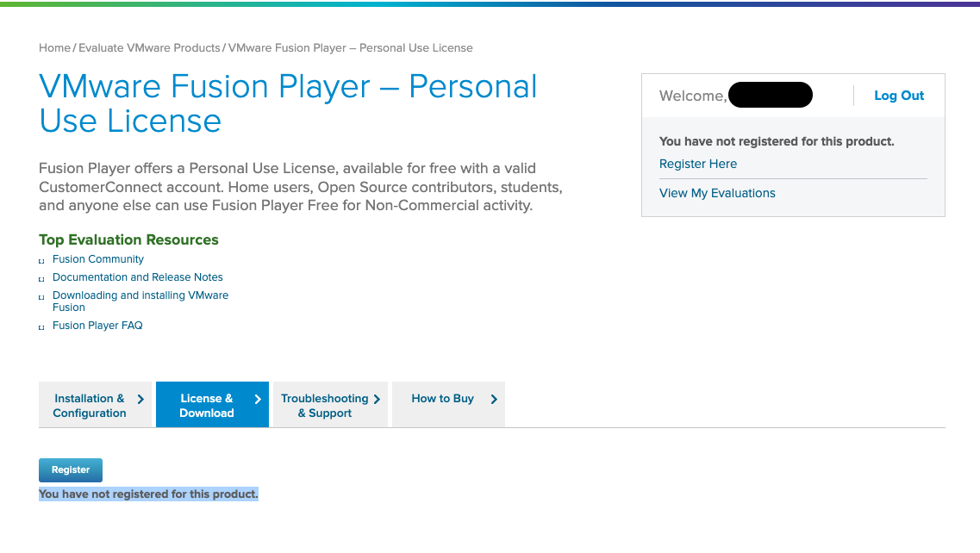Click VMware Fusion Player – Personal Use License breadcrumb

[350, 48]
